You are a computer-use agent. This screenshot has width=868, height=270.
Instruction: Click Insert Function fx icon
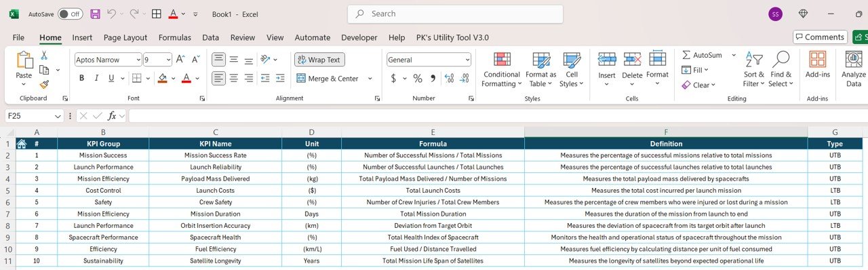(113, 116)
